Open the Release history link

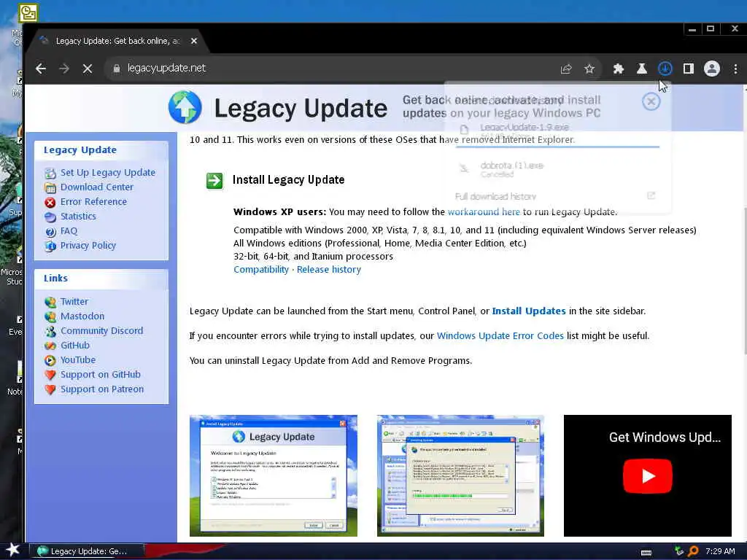tap(329, 270)
